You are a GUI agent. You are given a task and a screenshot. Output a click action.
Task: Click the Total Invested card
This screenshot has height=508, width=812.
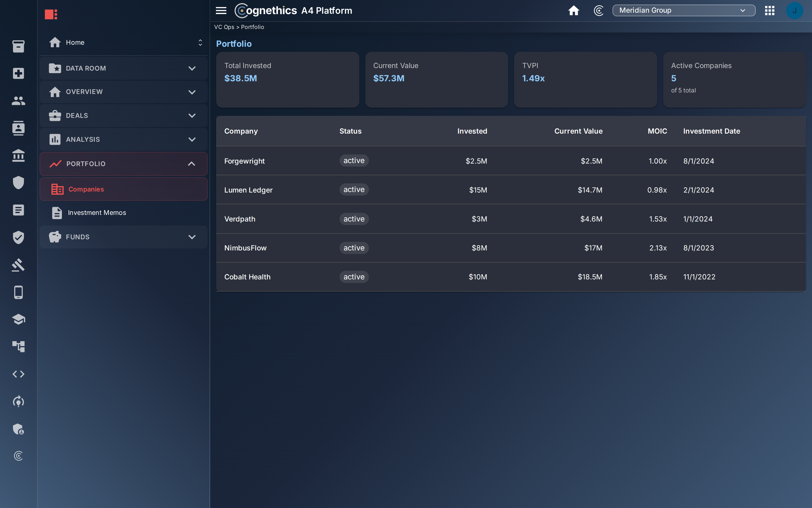tap(287, 80)
